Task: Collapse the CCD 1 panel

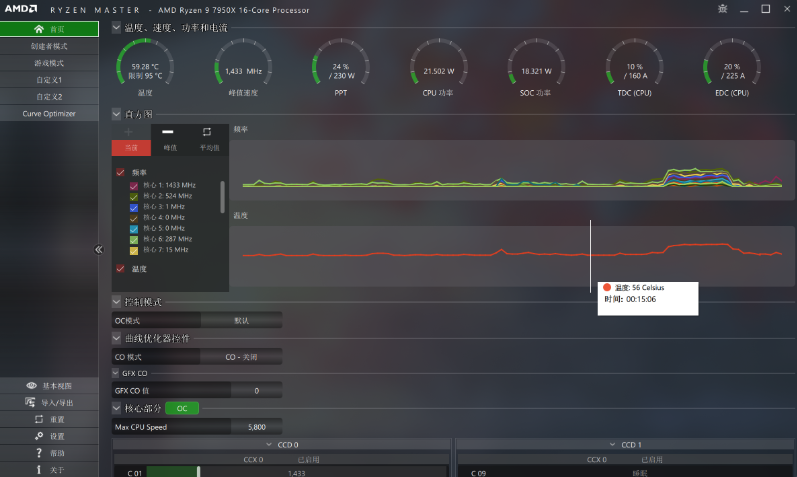Action: click(x=612, y=444)
